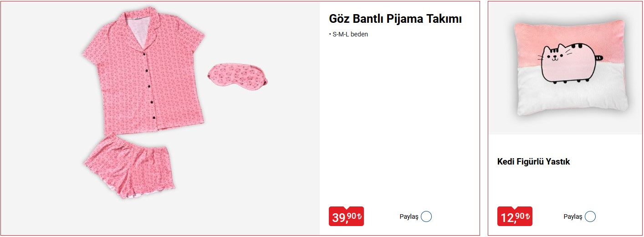Image resolution: width=644 pixels, height=237 pixels.
Task: Open the Göz Bantlı Pijama Takımı title
Action: pos(395,19)
